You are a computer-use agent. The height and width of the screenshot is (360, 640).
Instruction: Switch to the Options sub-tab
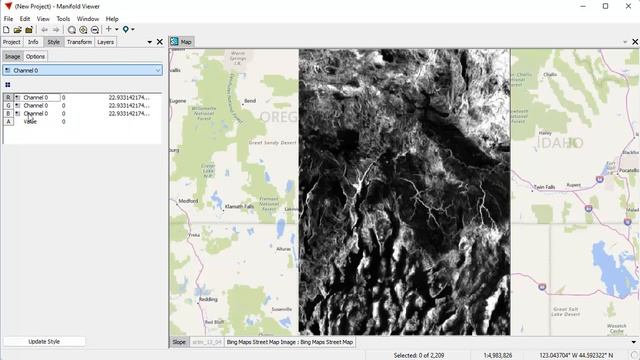36,56
